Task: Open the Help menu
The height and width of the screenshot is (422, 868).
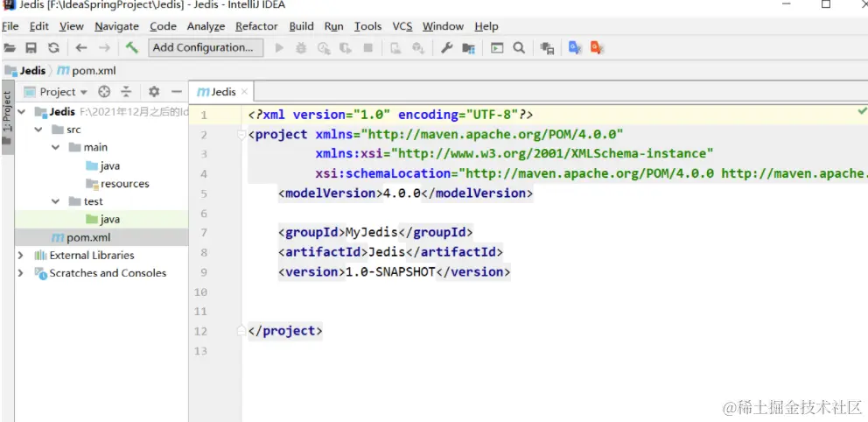Action: (486, 26)
